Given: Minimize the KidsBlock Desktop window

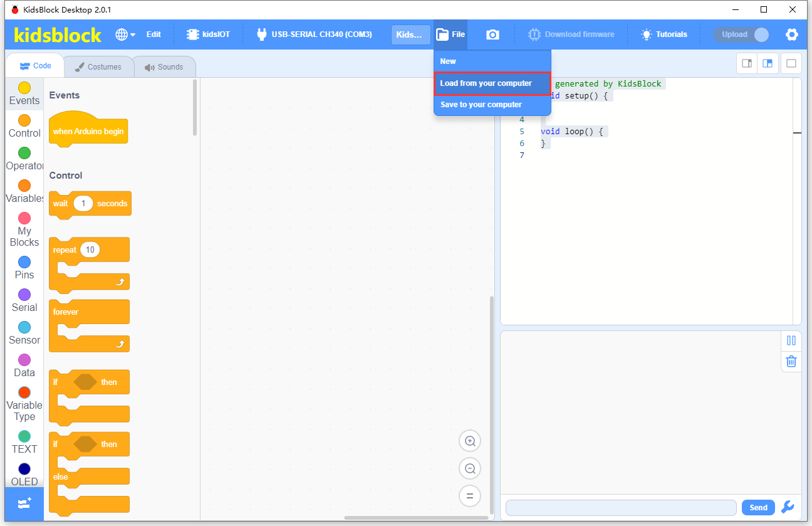Looking at the screenshot, I should pyautogui.click(x=735, y=9).
